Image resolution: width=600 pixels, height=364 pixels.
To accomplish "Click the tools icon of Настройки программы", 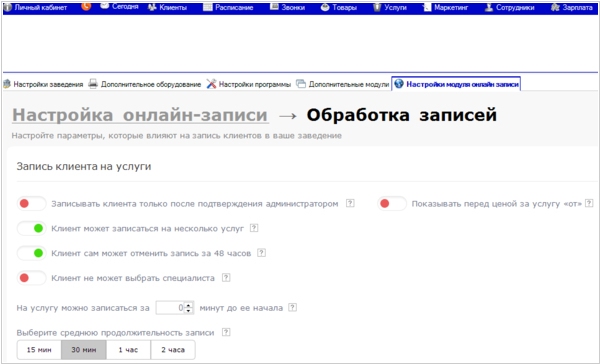I will [211, 84].
